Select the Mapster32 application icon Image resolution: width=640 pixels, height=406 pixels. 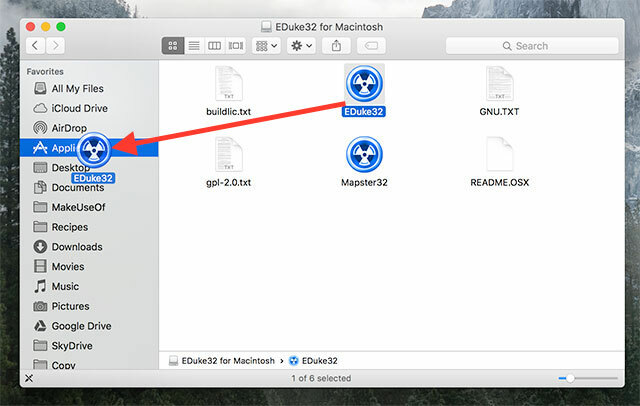(364, 154)
